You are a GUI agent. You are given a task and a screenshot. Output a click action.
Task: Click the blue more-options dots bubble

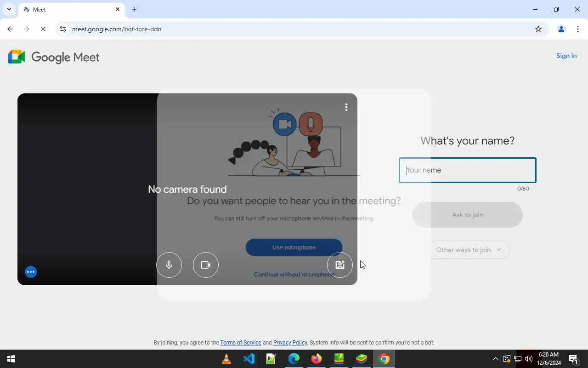point(31,272)
